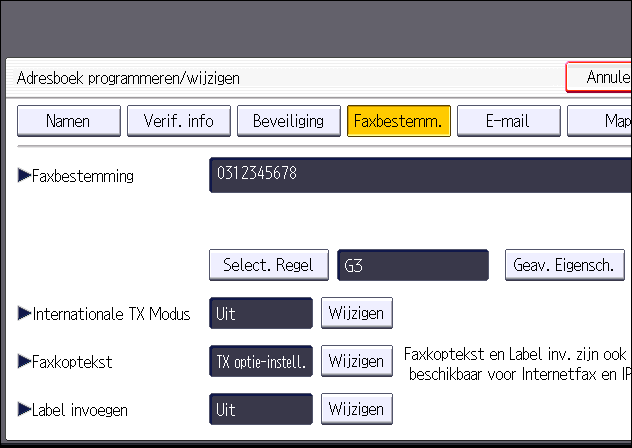Image resolution: width=632 pixels, height=448 pixels.
Task: Click the arrow icon before Faxkoptekst
Action: 25,362
